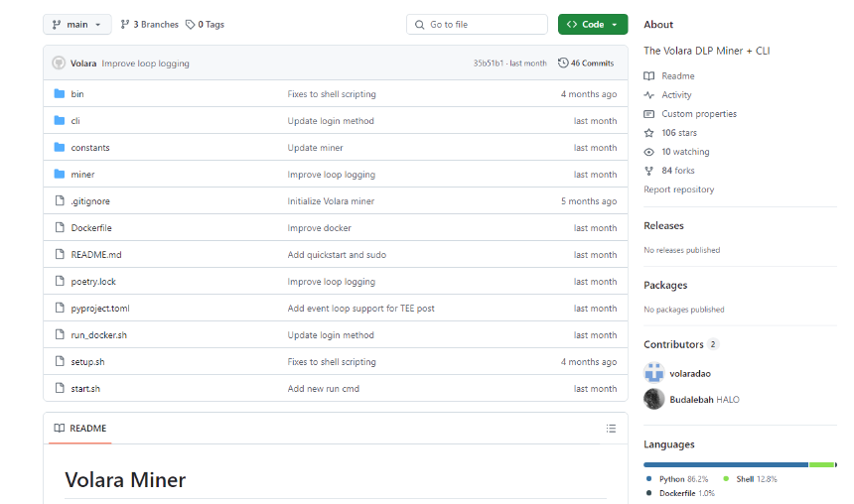Click the 0 Tags link
Screen dimensions: 854x504
pos(205,25)
